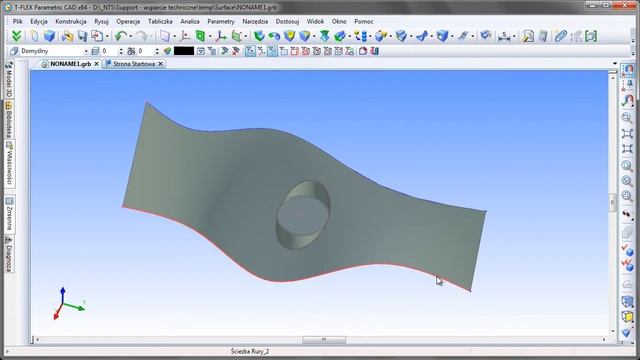Click the material sphere icon beside color swatch
The height and width of the screenshot is (360, 640).
tap(167, 51)
